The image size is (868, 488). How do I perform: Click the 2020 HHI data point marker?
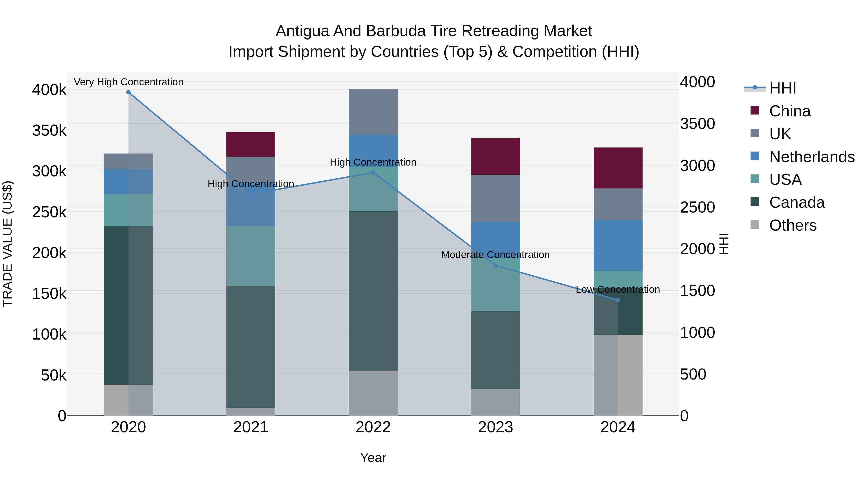pyautogui.click(x=128, y=92)
